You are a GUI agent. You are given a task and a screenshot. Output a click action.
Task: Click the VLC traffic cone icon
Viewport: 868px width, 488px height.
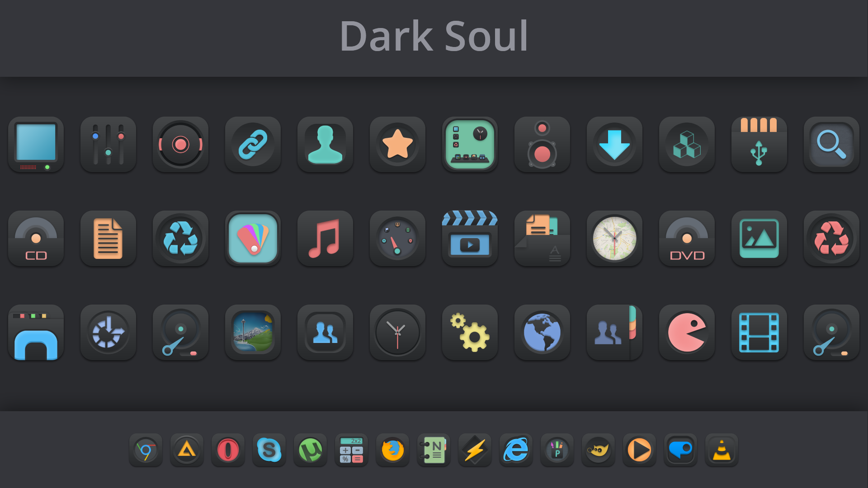pyautogui.click(x=722, y=450)
